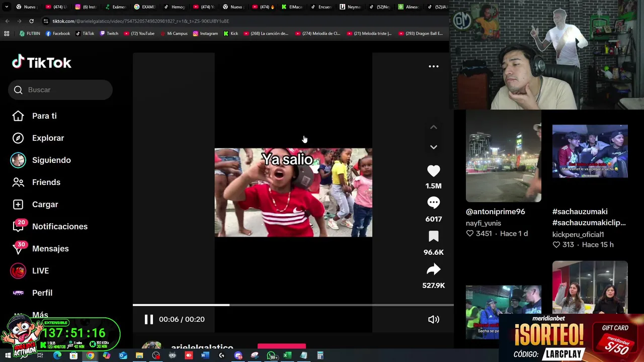The image size is (644, 362).
Task: Open the Mi Campus bookmark
Action: 174,34
